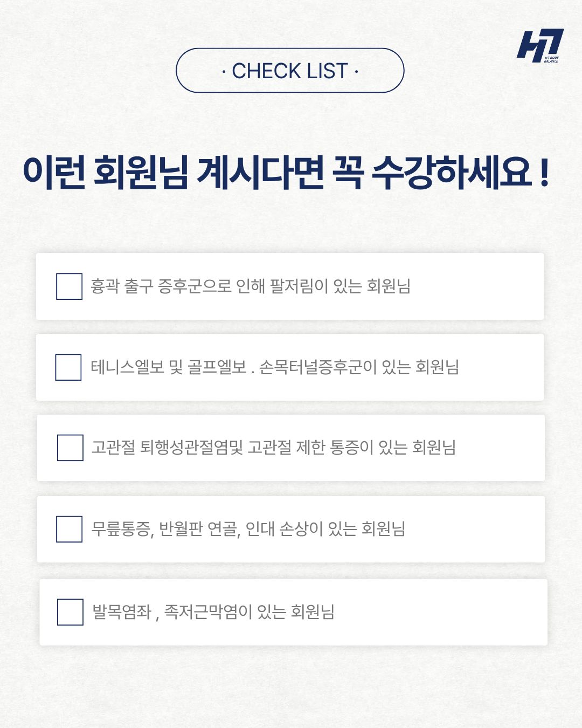582x728 pixels.
Task: Click the 무릎통증 word
Action: [122, 529]
